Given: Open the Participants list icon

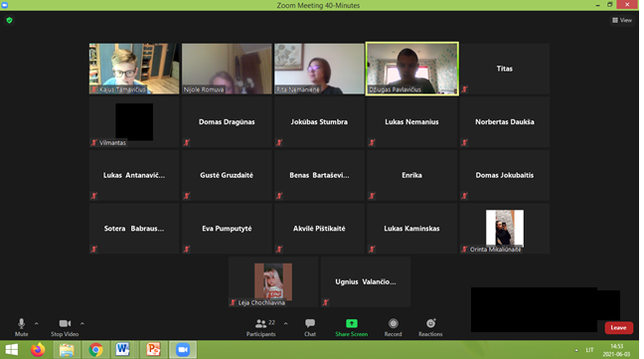Looking at the screenshot, I should pos(260,323).
